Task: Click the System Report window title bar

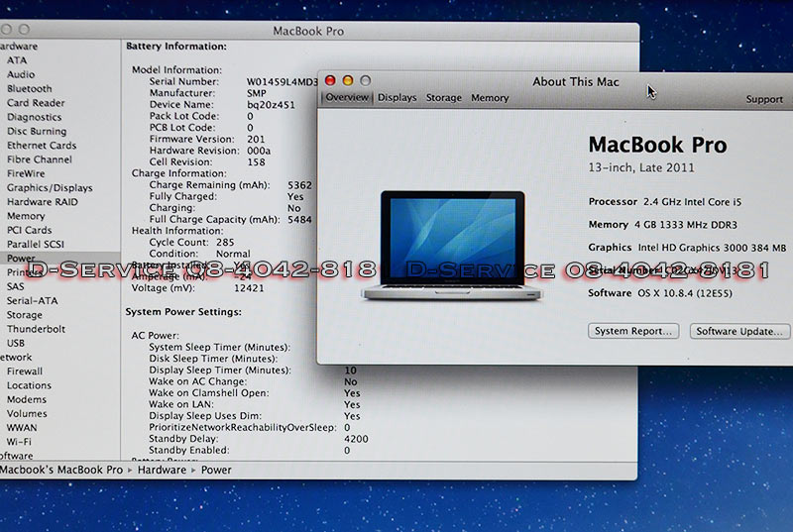Action: coord(318,31)
